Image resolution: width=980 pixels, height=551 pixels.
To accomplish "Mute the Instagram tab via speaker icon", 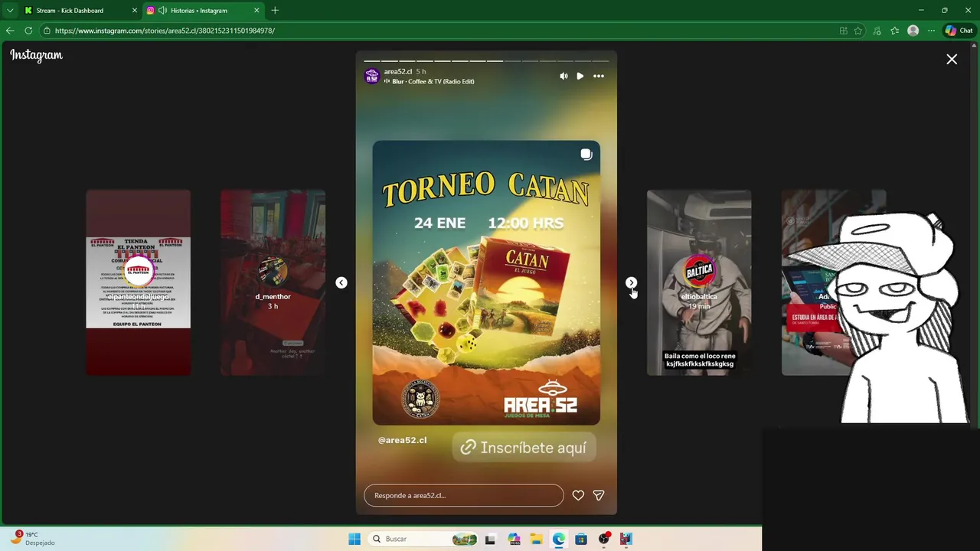I will point(162,11).
